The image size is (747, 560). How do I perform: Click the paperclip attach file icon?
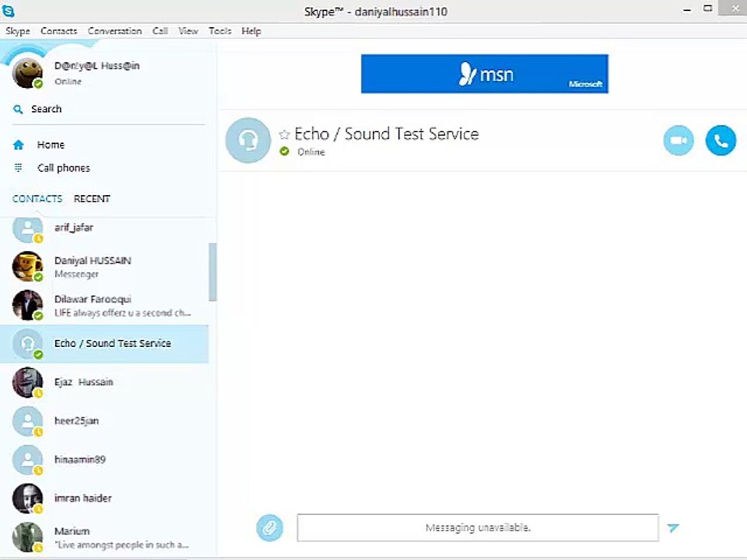270,527
